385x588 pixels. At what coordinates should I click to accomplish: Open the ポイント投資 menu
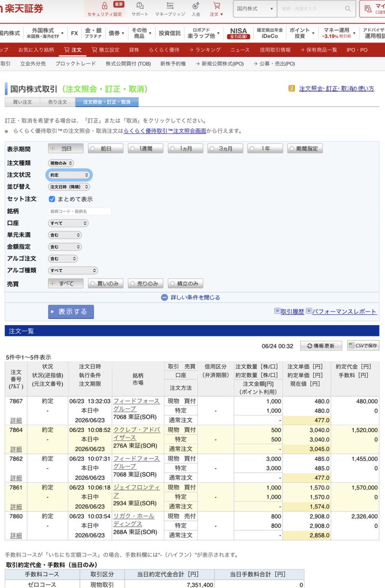(302, 33)
